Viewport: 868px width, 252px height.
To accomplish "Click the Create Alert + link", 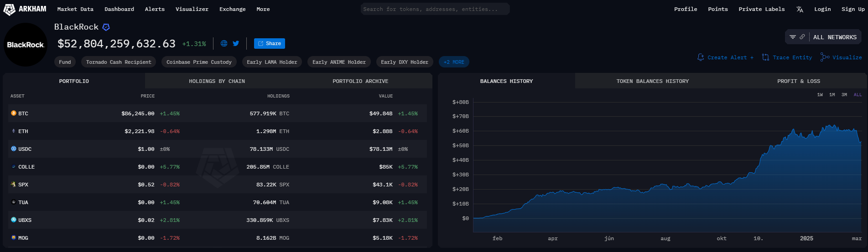I will [726, 57].
